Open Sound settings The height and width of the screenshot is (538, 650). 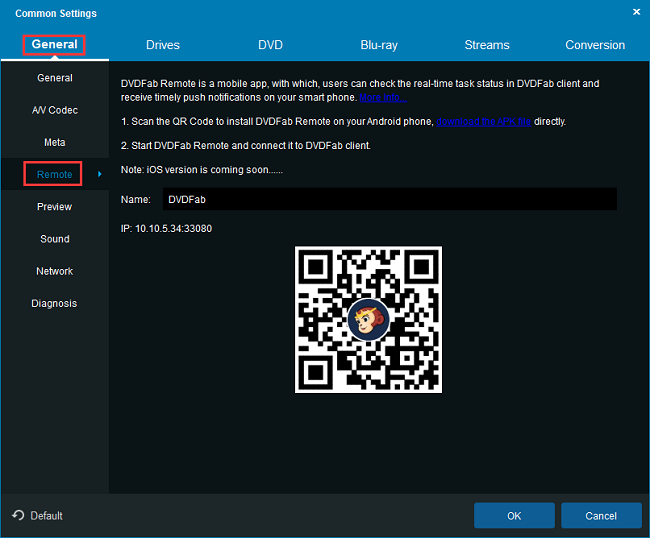tap(55, 239)
